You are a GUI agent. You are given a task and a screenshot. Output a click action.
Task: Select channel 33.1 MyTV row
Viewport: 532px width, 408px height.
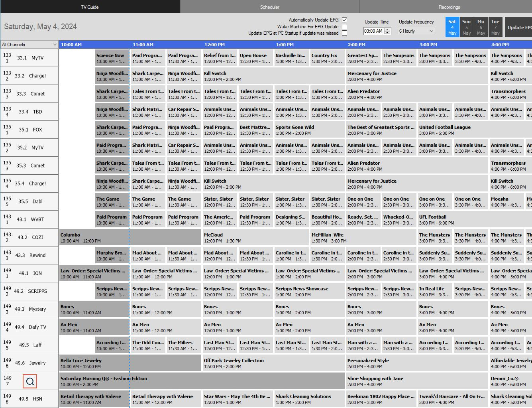point(29,58)
